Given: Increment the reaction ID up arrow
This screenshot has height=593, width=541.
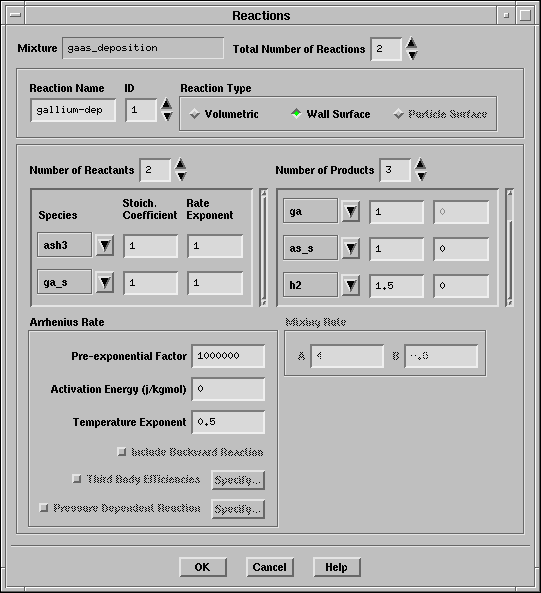Looking at the screenshot, I should (x=166, y=104).
